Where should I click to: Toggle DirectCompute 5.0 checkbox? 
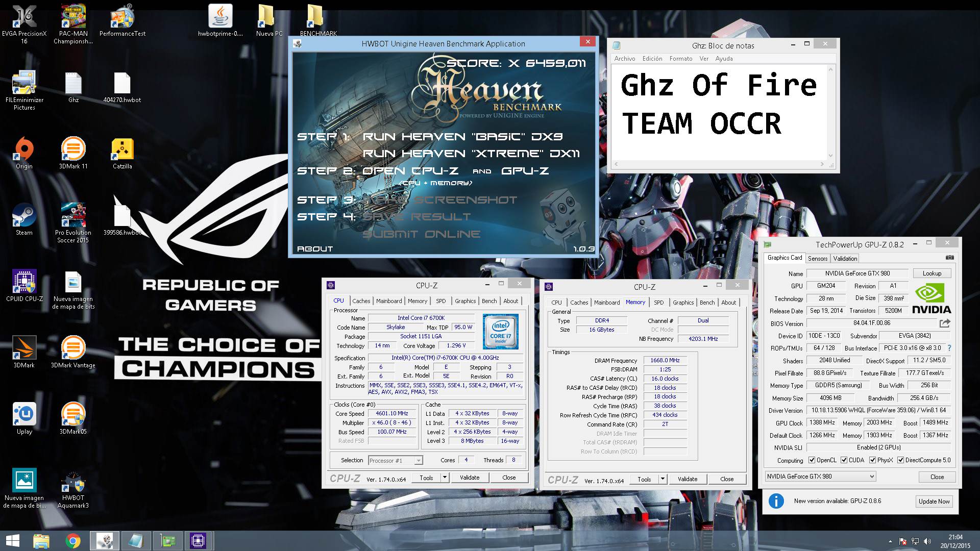(x=901, y=460)
